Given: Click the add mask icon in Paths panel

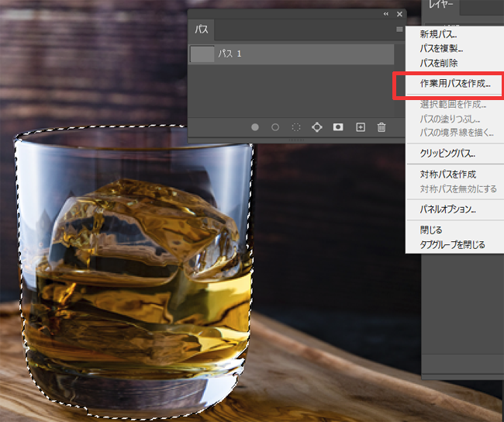Looking at the screenshot, I should (338, 127).
